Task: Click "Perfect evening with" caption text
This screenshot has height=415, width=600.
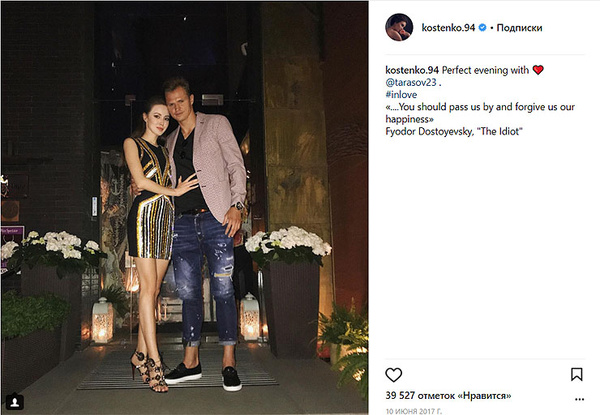Action: tap(485, 70)
